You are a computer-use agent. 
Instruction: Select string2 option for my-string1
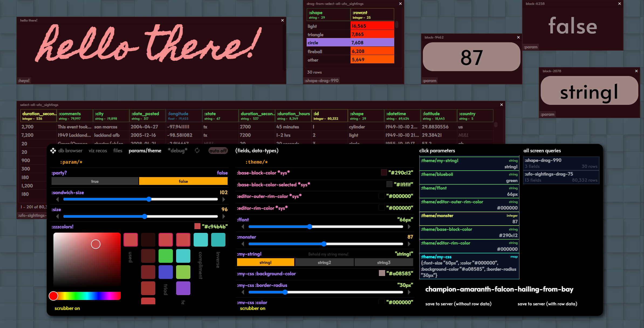(x=324, y=263)
